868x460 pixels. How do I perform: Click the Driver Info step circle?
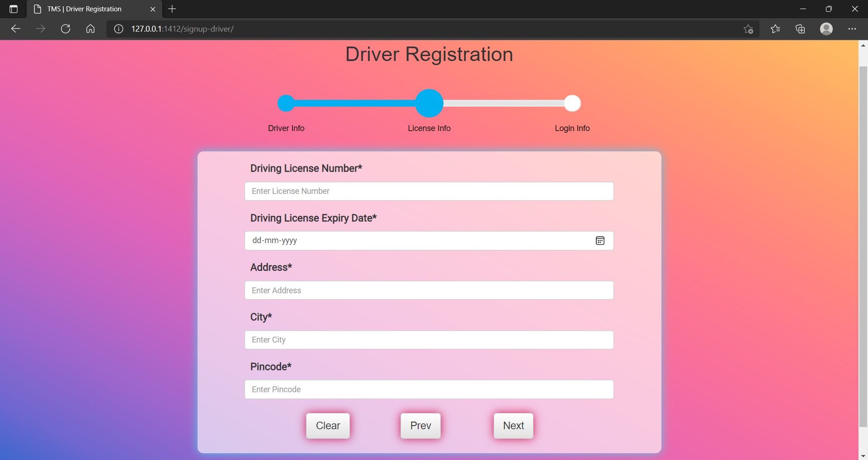click(x=286, y=103)
